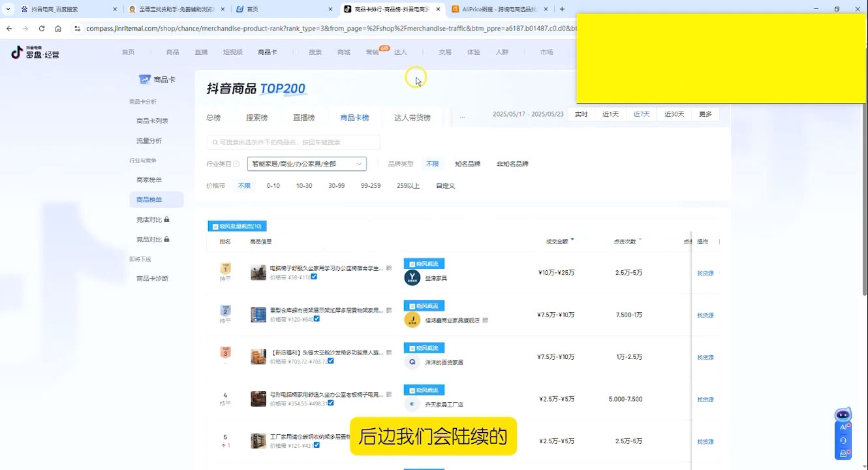Select price band 99-259
868x470 pixels.
(x=371, y=186)
